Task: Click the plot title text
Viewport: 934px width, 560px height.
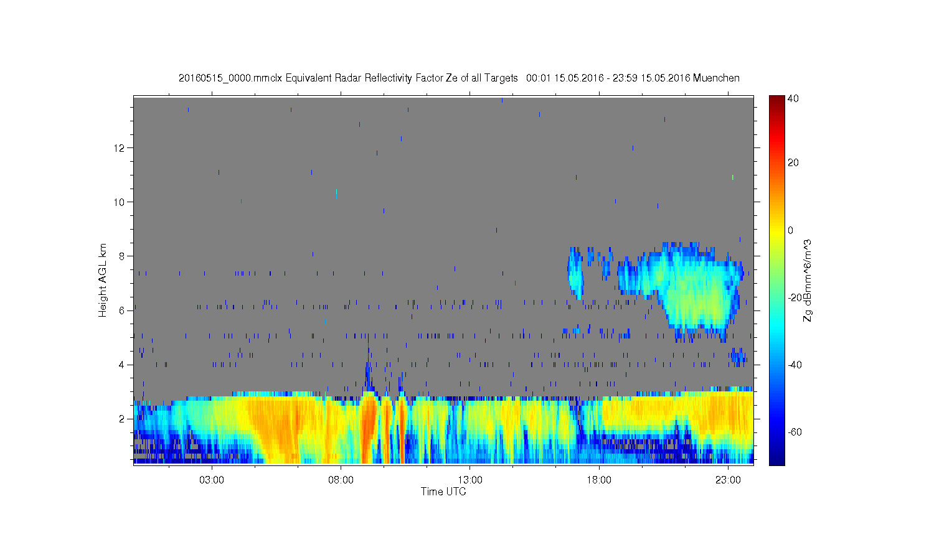Action: pos(459,78)
